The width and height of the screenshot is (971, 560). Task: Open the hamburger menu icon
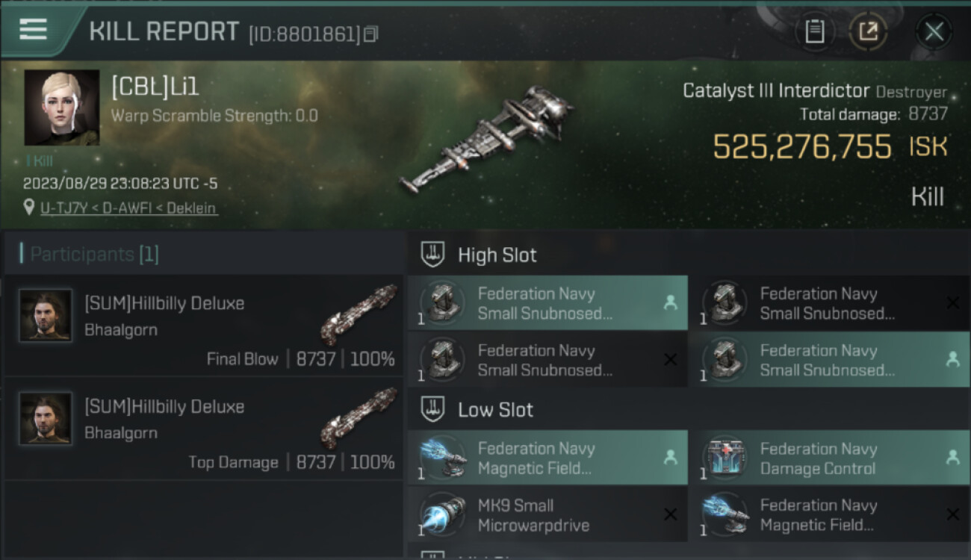coord(33,29)
